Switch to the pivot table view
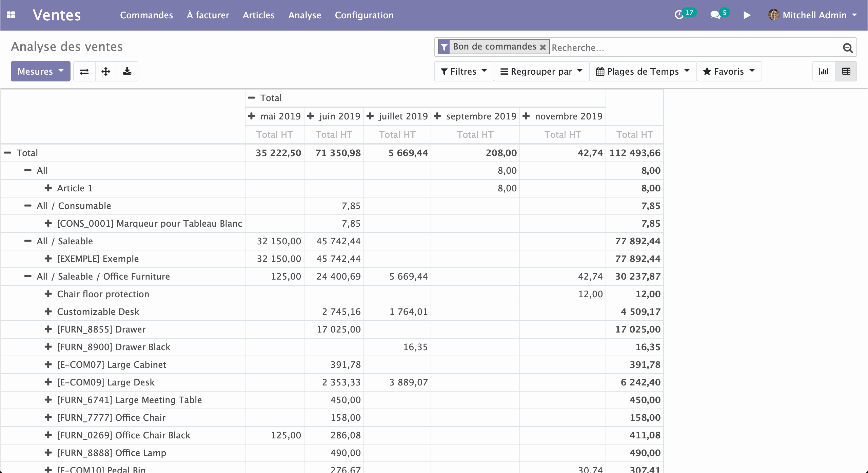Viewport: 868px width, 473px height. 846,71
